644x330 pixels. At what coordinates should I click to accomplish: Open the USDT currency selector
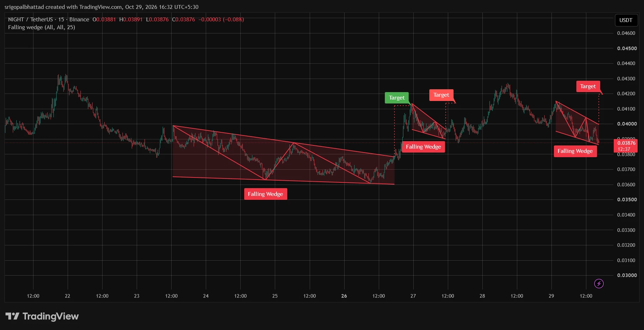point(626,20)
